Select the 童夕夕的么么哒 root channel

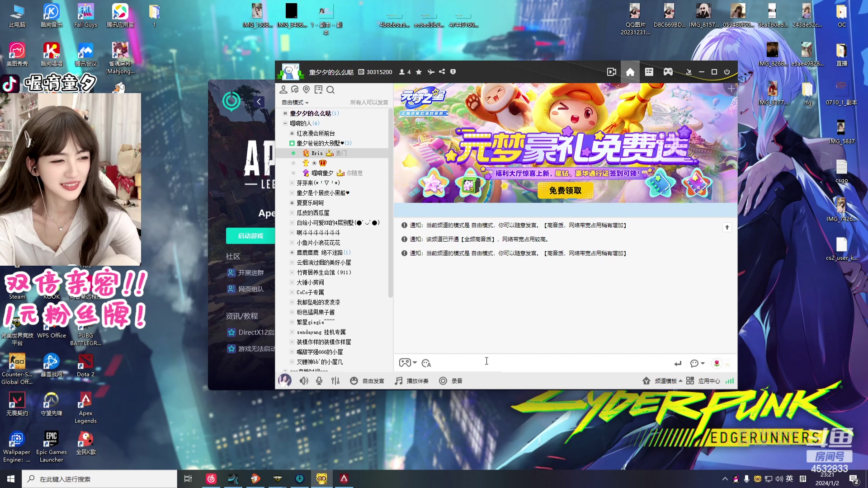tap(311, 113)
